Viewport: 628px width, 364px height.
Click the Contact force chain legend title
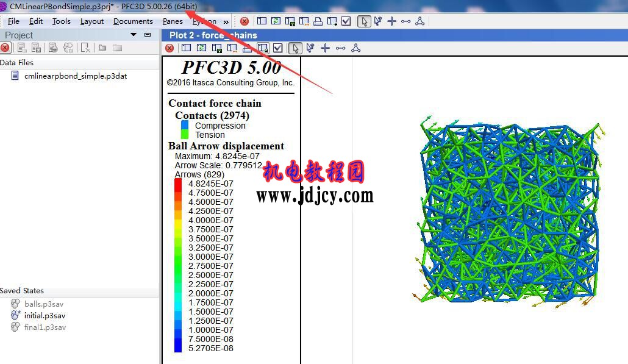point(215,103)
